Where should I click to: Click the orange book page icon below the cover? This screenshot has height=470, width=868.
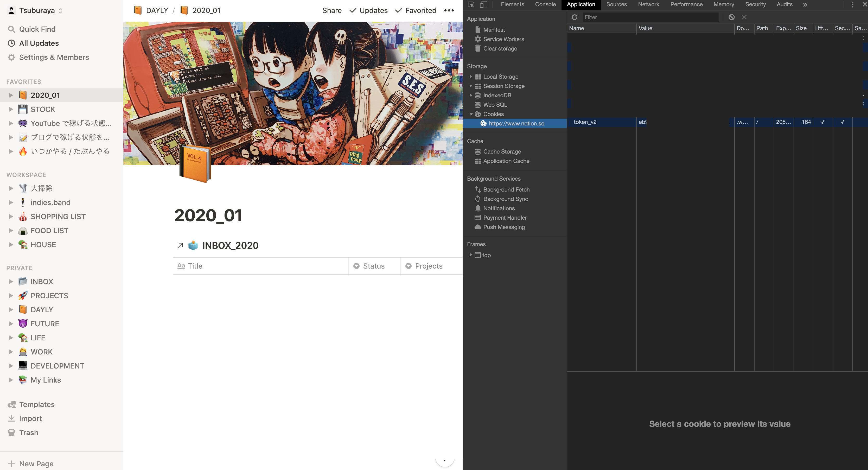(195, 164)
